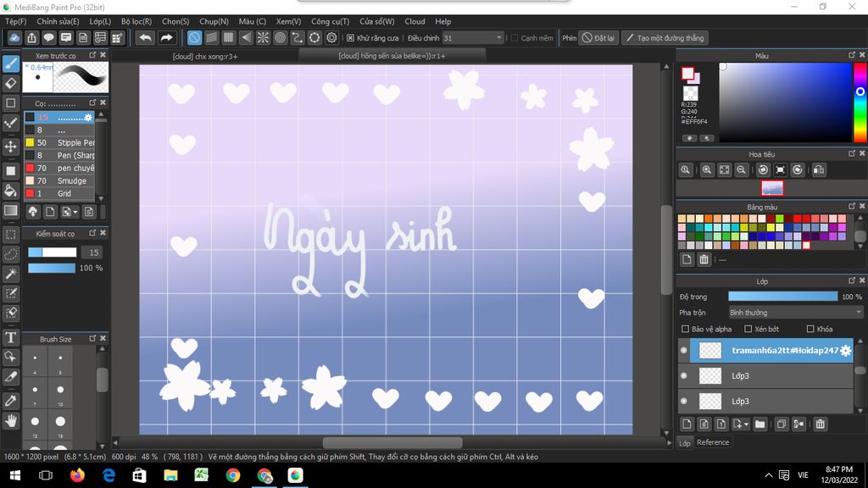Hide the first Lớp3 layer
Image resolution: width=868 pixels, height=488 pixels.
[684, 375]
